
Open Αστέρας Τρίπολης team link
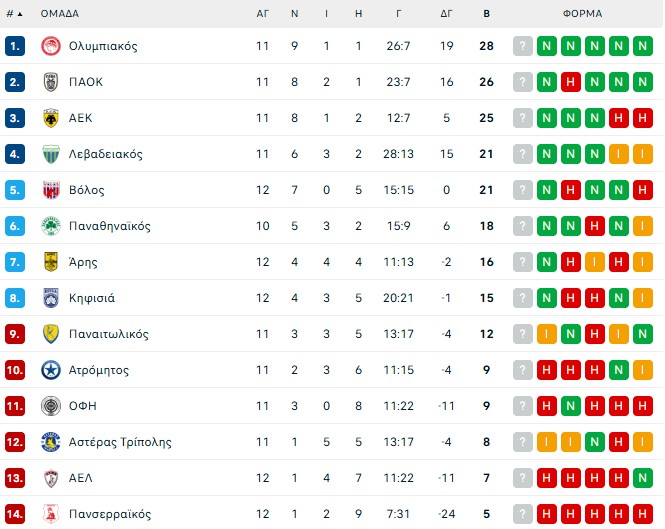tap(120, 442)
